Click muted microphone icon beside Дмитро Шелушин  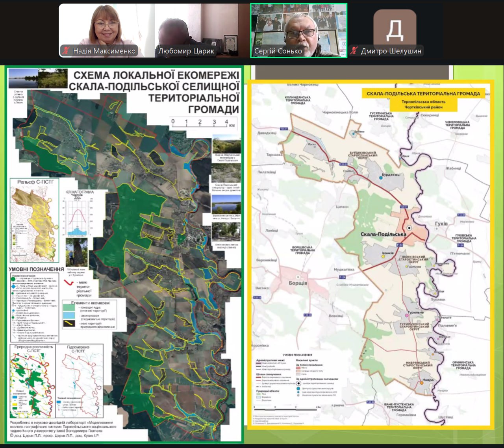coord(354,51)
